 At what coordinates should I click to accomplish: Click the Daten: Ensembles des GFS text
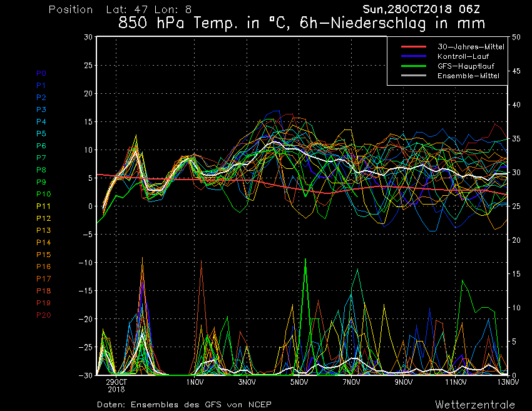[x=184, y=405]
